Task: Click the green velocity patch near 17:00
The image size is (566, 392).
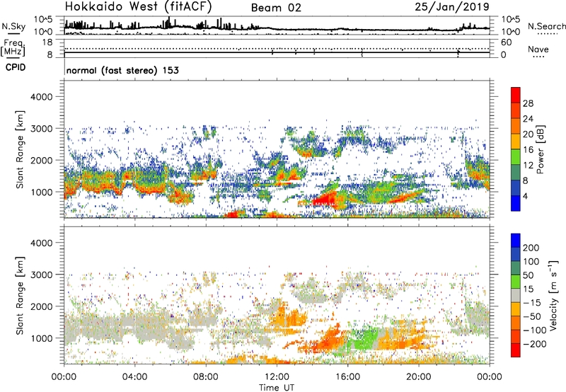Action: point(364,340)
